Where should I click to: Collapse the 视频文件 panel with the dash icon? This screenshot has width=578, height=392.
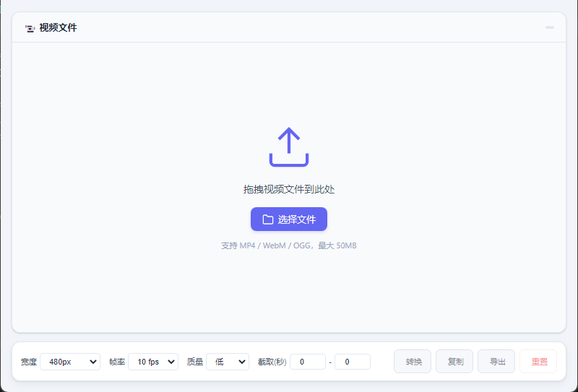click(550, 27)
